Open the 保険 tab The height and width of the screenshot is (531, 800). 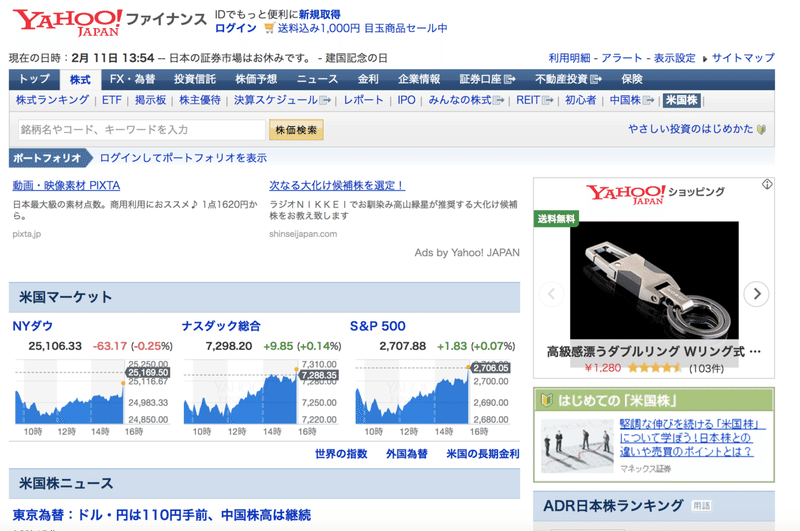point(632,79)
